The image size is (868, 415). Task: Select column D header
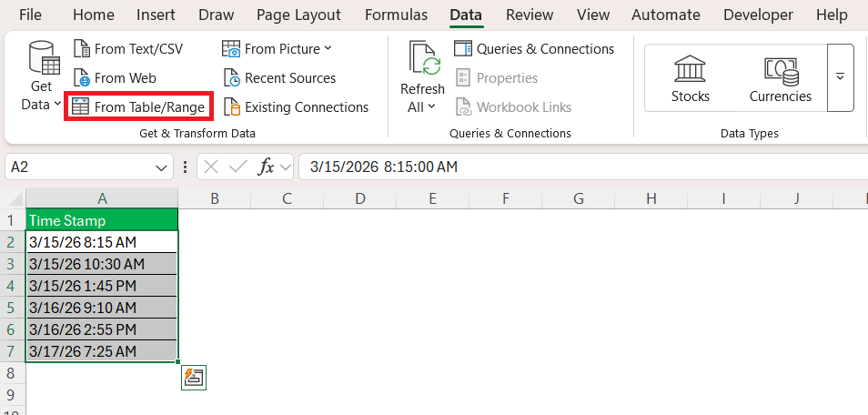[x=360, y=198]
